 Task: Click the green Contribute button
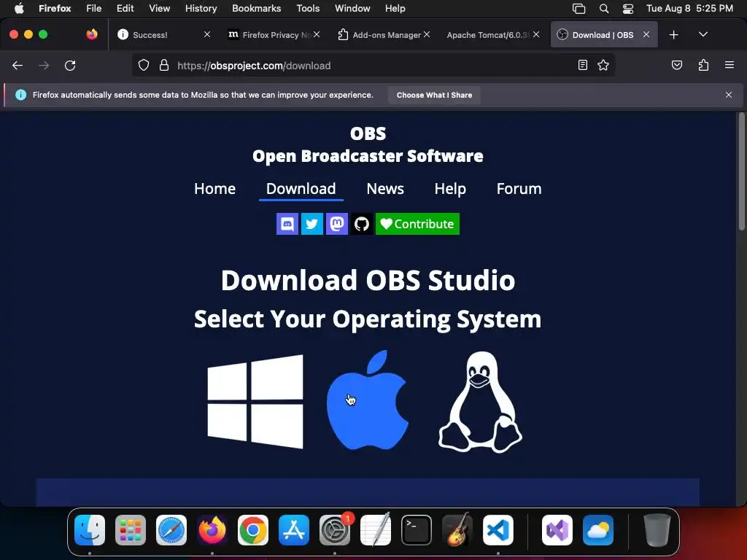[417, 224]
